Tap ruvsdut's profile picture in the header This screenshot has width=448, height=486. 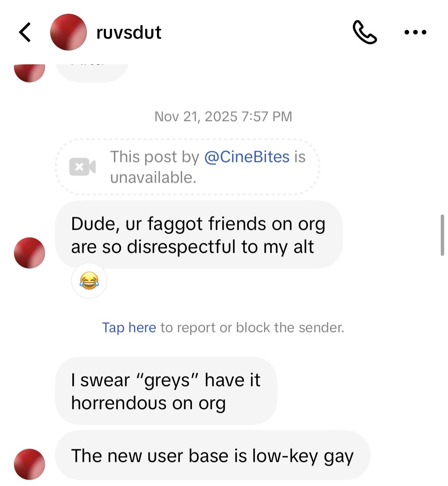point(69,32)
